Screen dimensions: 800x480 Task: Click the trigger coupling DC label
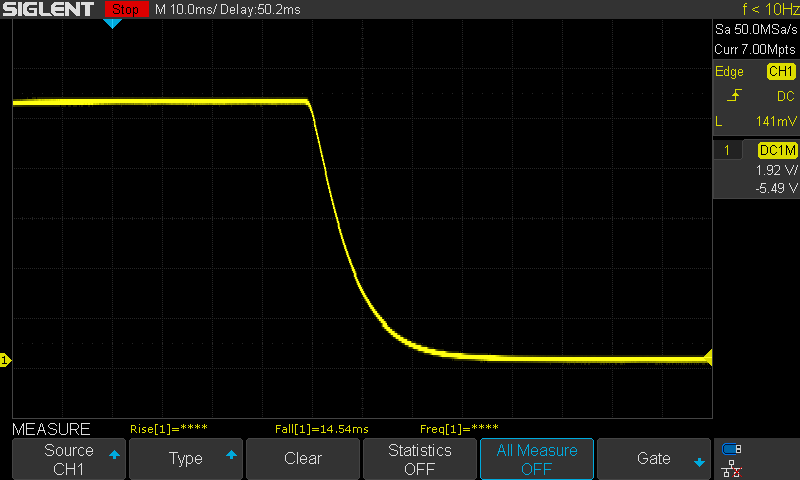point(786,96)
